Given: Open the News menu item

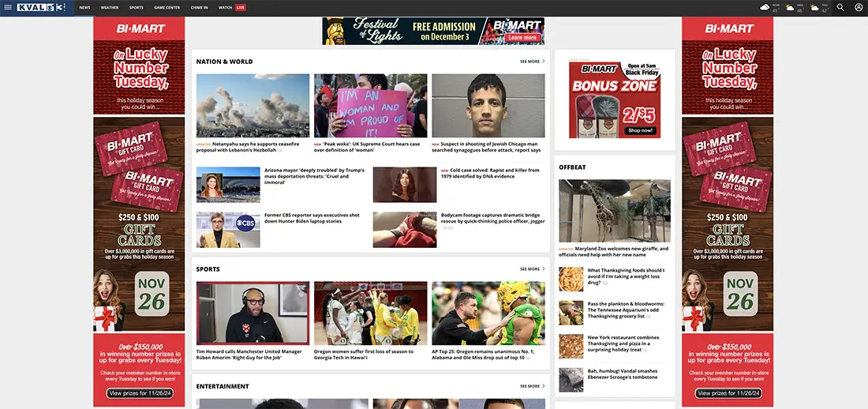Looking at the screenshot, I should (84, 8).
